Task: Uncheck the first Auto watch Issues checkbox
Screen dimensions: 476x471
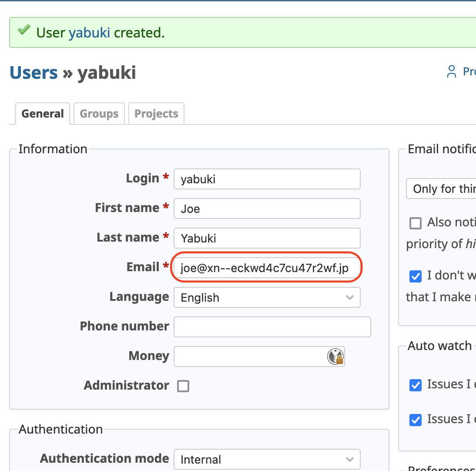Action: click(x=416, y=385)
